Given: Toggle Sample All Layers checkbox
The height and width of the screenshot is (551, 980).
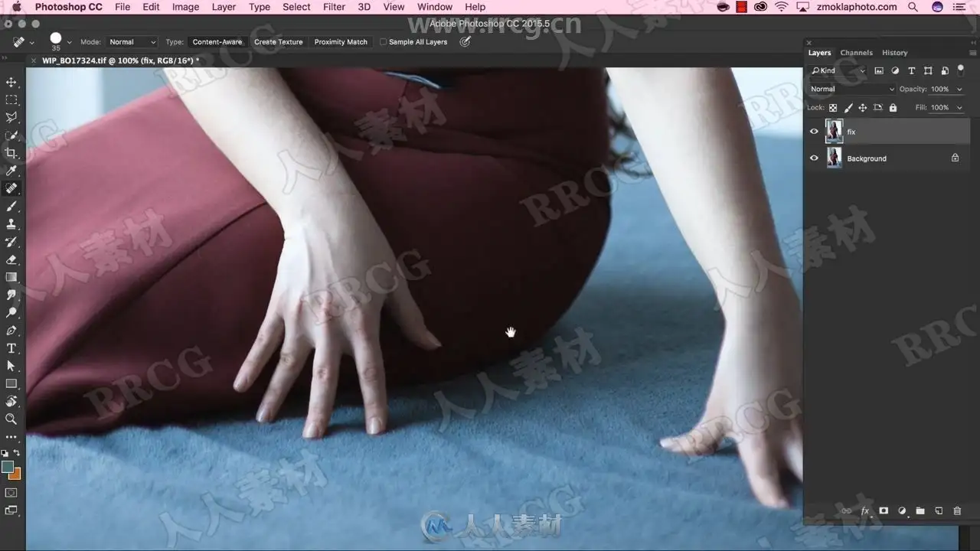Looking at the screenshot, I should (384, 42).
